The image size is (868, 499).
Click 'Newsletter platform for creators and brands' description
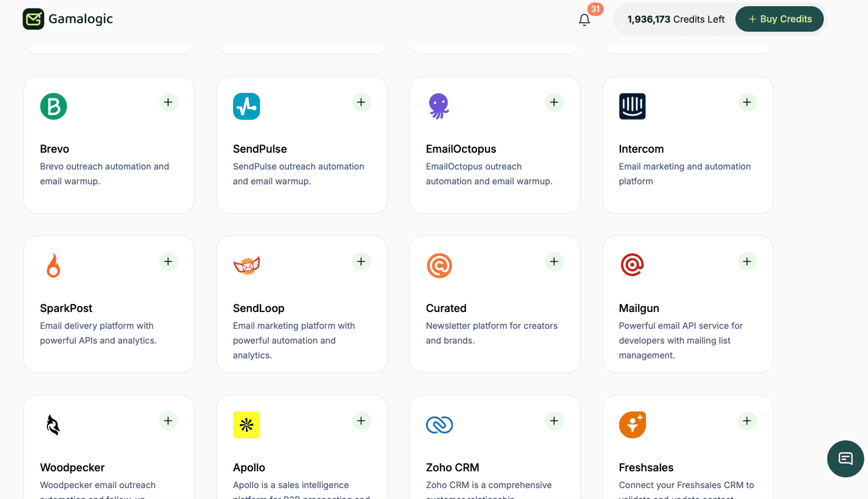(x=492, y=333)
